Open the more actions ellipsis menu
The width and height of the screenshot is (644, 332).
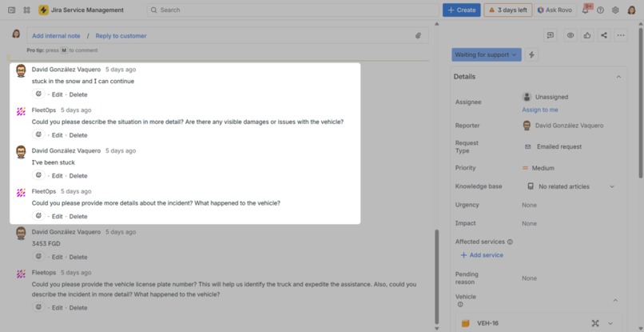pyautogui.click(x=621, y=35)
